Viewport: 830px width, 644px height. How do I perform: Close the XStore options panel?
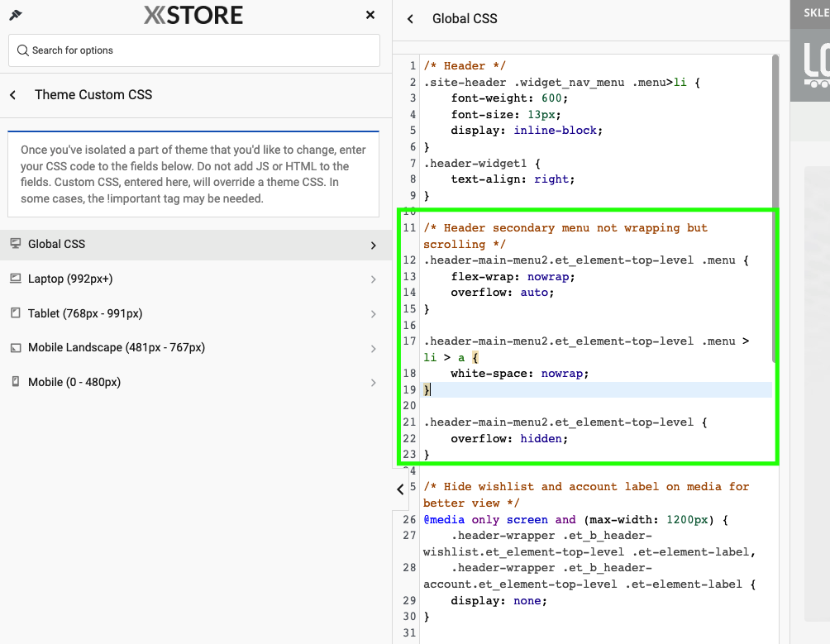pos(370,15)
